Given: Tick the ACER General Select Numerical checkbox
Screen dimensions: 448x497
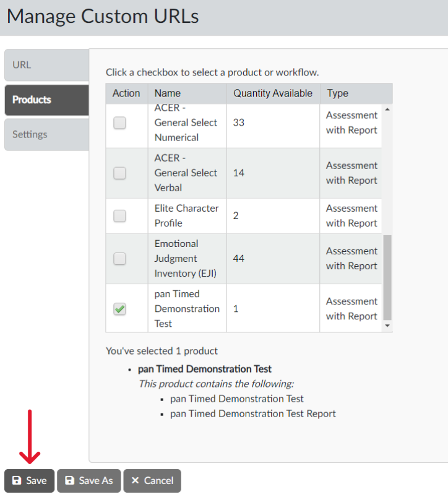Looking at the screenshot, I should 120,123.
